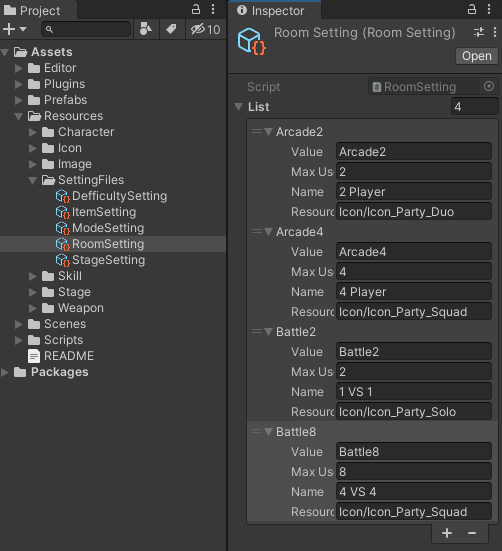The height and width of the screenshot is (551, 502).
Task: Collapse the Resources folder
Action: tap(19, 116)
